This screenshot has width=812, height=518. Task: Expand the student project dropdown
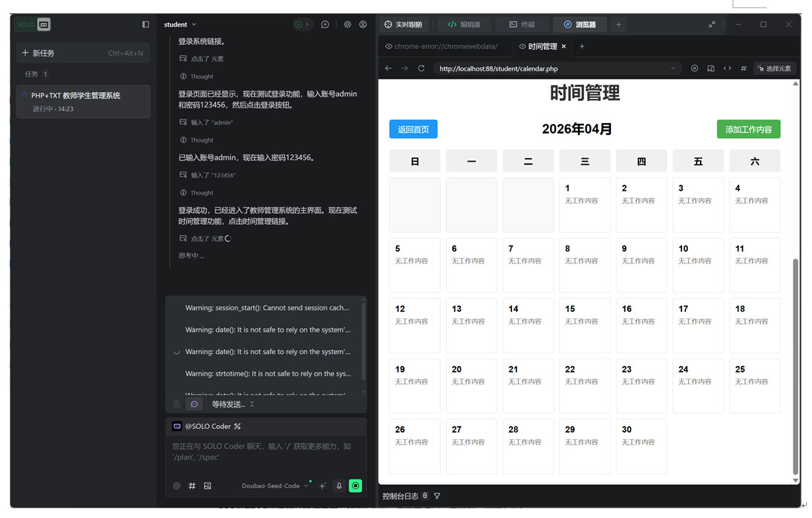[180, 24]
